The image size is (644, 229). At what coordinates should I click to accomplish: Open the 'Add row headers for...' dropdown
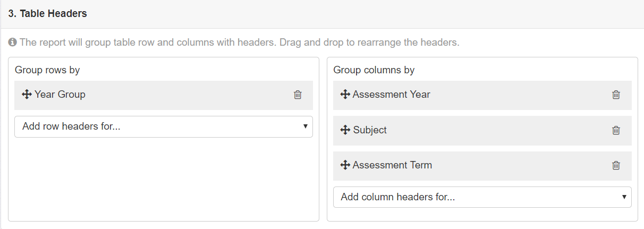(x=164, y=126)
